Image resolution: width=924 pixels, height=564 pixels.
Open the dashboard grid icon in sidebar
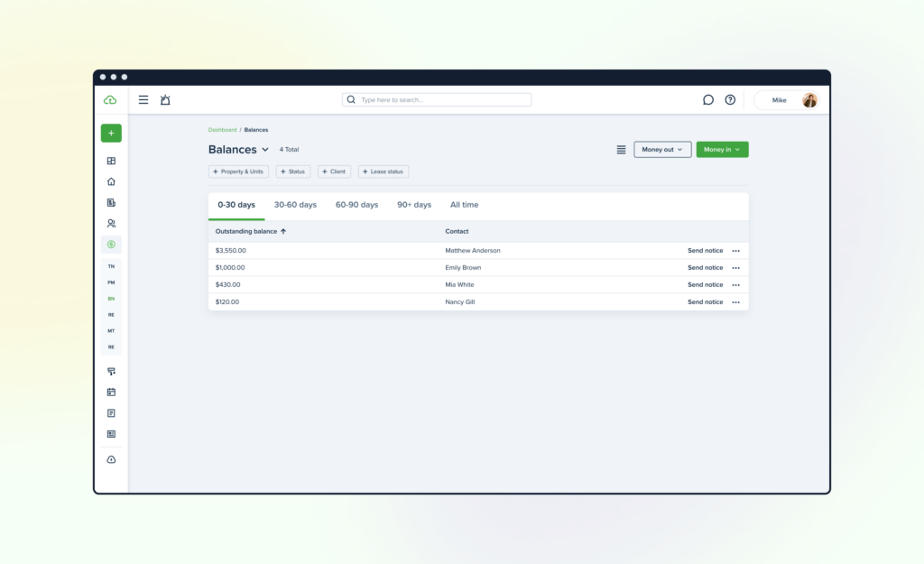tap(111, 161)
